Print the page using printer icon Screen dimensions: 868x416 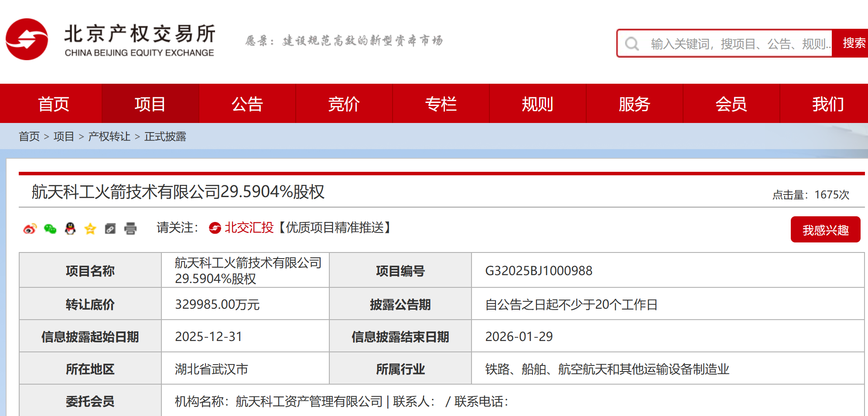click(x=130, y=228)
